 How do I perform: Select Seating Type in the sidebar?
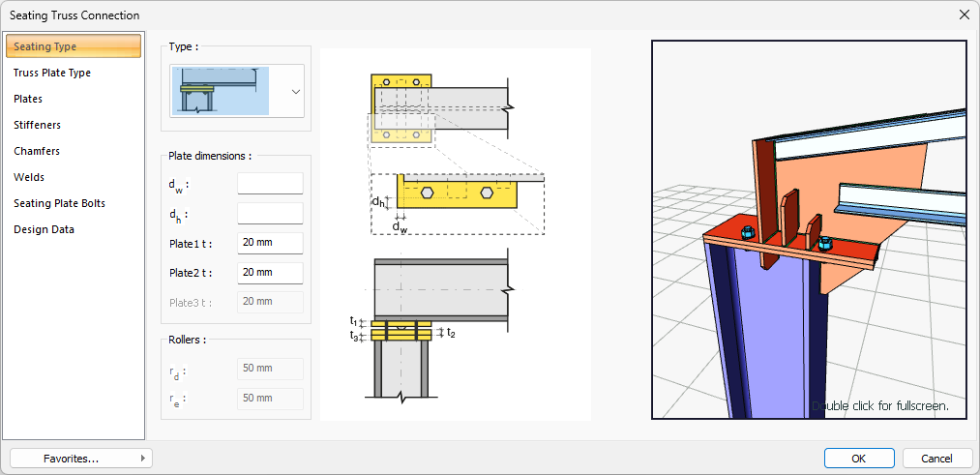pos(45,46)
